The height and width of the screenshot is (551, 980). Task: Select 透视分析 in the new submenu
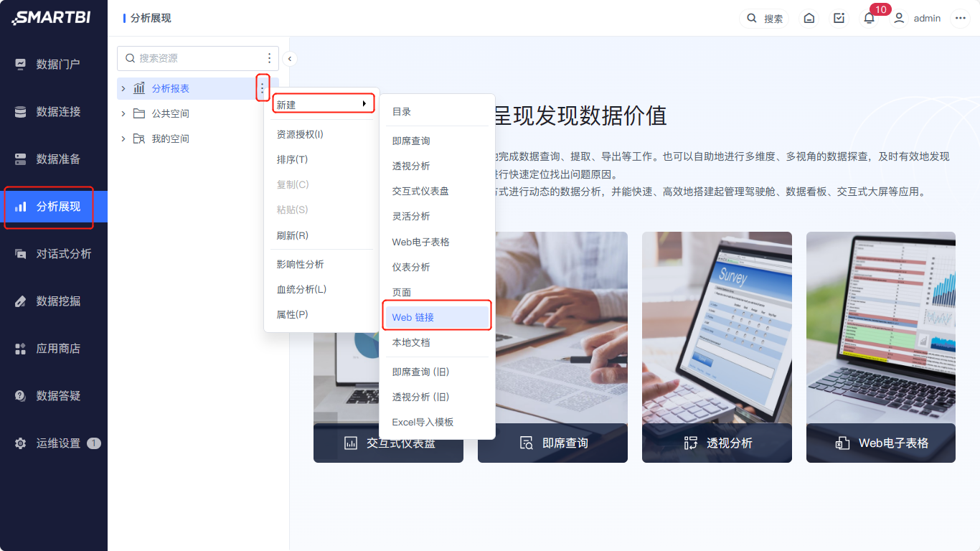tap(437, 166)
